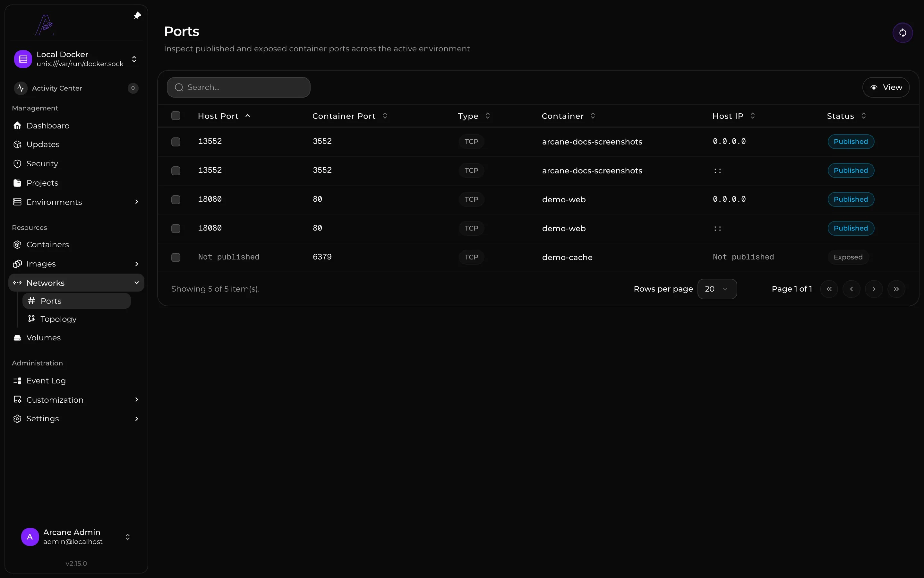
Task: Click the Projects folder icon
Action: (17, 183)
